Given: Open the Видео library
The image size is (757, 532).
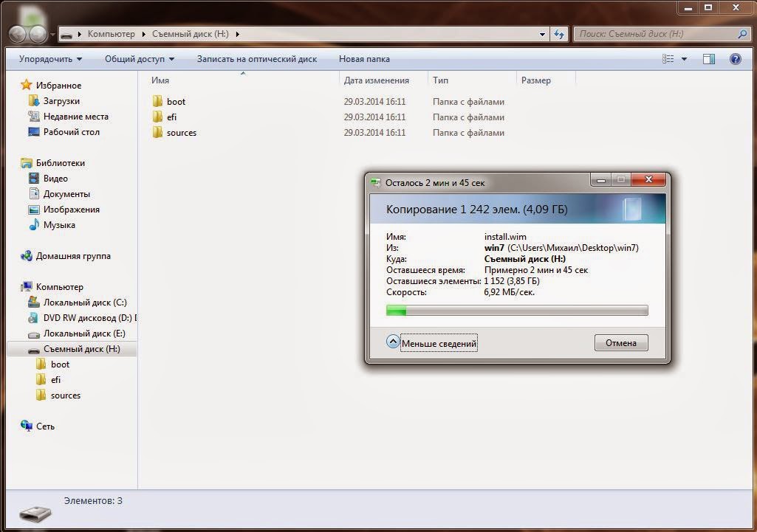Looking at the screenshot, I should [x=48, y=179].
